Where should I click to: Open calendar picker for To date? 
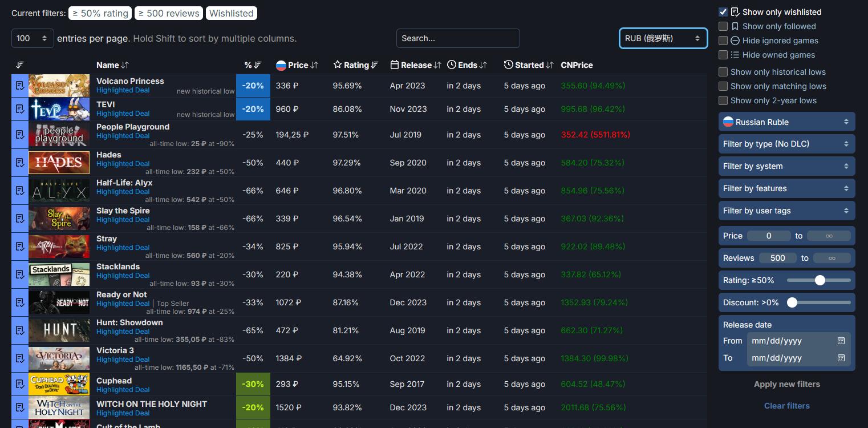click(841, 358)
